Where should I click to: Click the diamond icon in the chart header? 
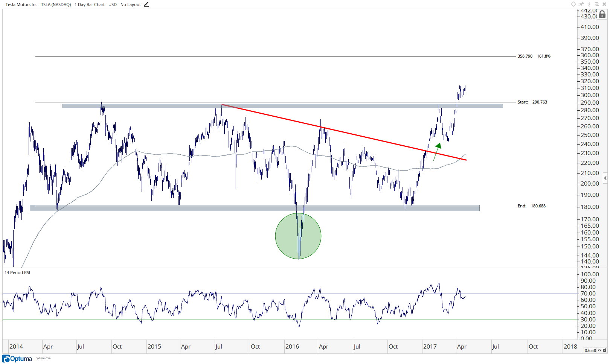[573, 4]
